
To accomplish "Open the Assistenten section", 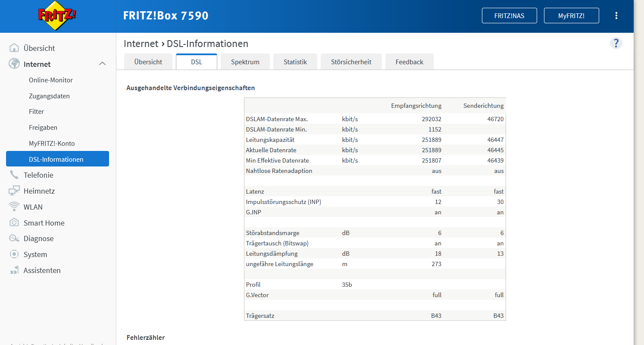I will coord(42,270).
